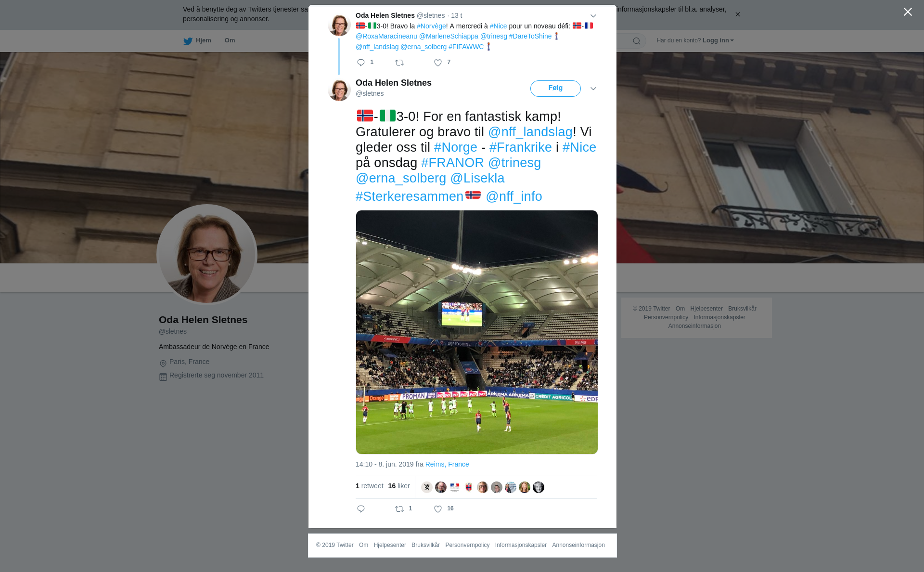Screen dimensions: 924x572
Task: Close the tweet overlay with X icon
Action: tap(908, 12)
